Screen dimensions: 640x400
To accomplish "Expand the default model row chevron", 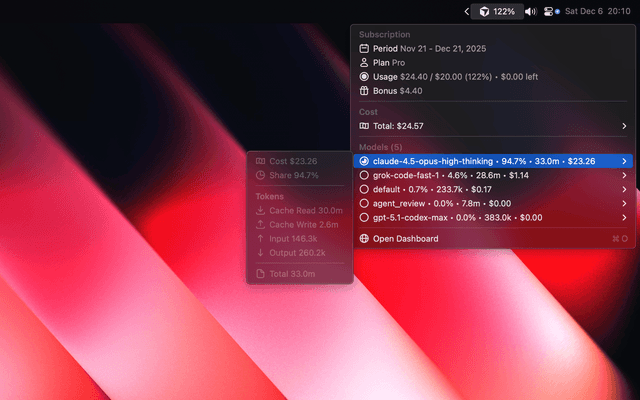I will [624, 189].
